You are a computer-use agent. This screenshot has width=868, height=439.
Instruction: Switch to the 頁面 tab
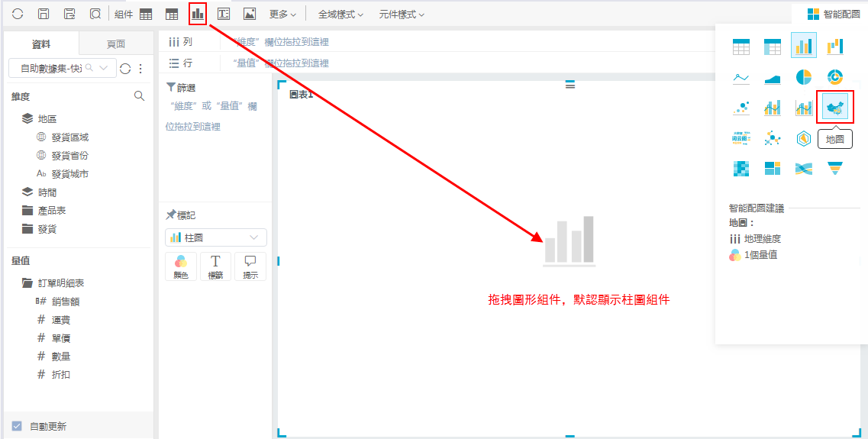point(116,44)
